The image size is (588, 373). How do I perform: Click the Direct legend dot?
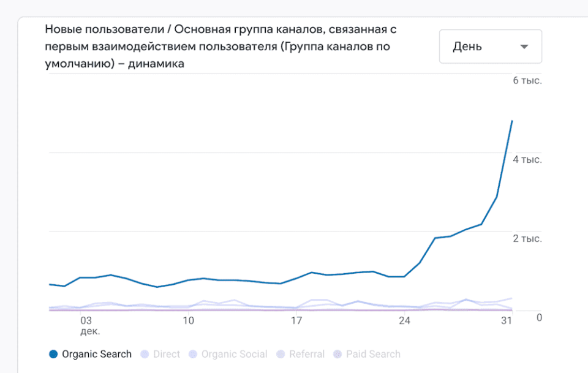coord(145,354)
